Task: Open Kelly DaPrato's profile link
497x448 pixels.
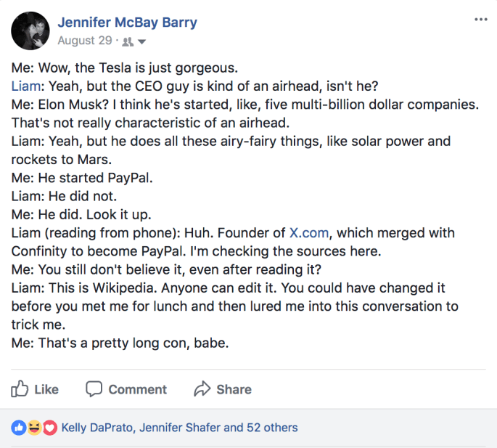Action: click(96, 428)
